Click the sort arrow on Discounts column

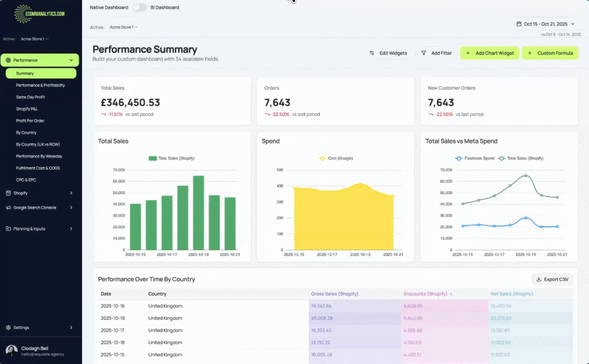click(x=451, y=294)
